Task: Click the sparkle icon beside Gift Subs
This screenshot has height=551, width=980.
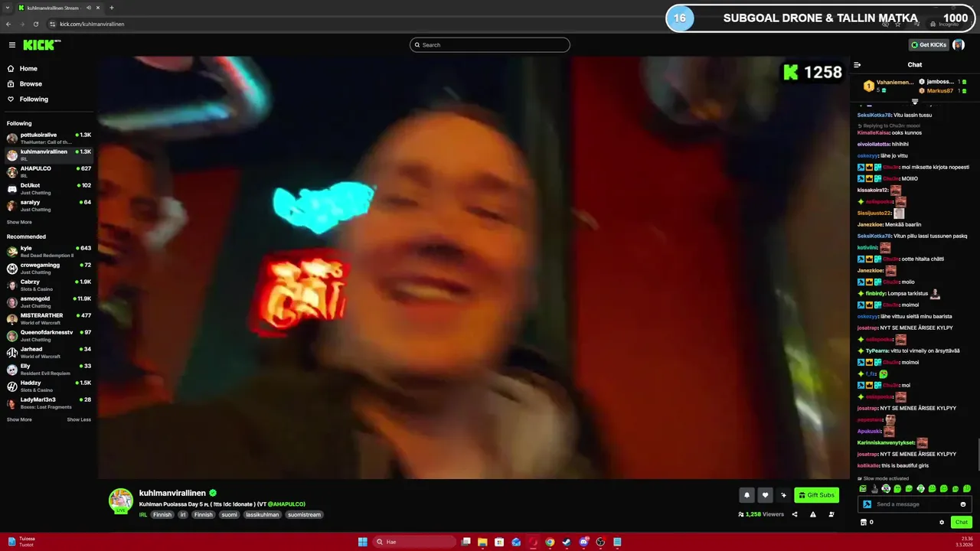Action: tap(783, 495)
